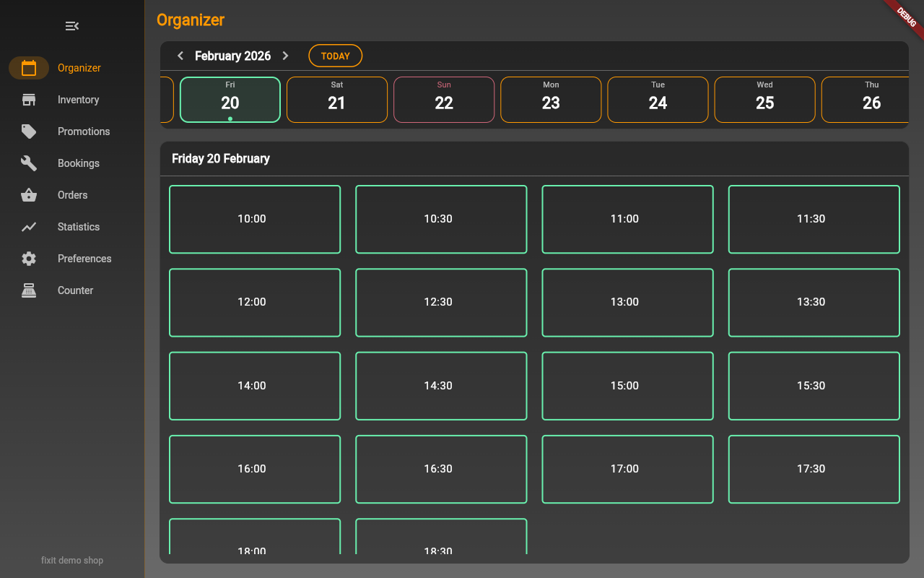Select Monday 23 day card

coord(551,100)
